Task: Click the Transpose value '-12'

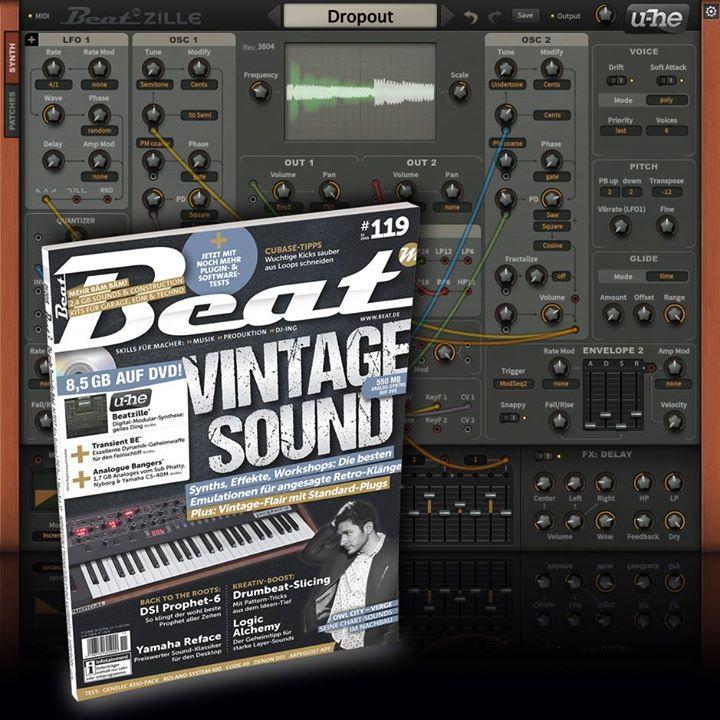Action: click(x=667, y=192)
